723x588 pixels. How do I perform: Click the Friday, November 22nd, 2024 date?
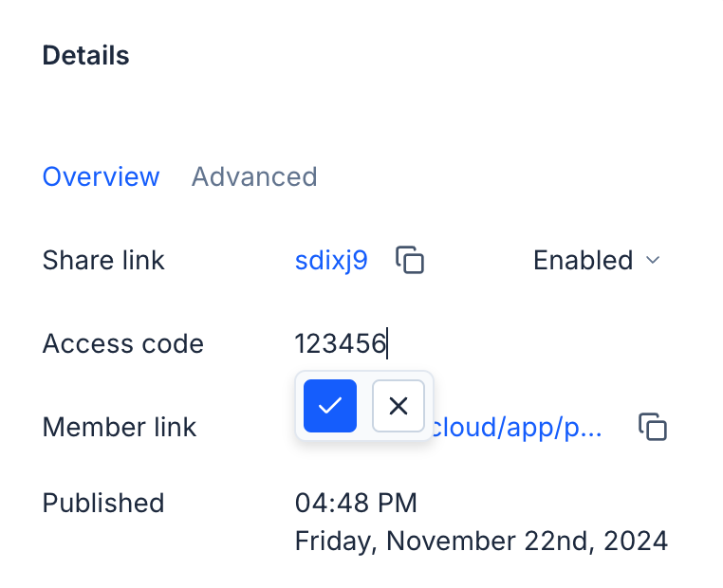(x=481, y=542)
